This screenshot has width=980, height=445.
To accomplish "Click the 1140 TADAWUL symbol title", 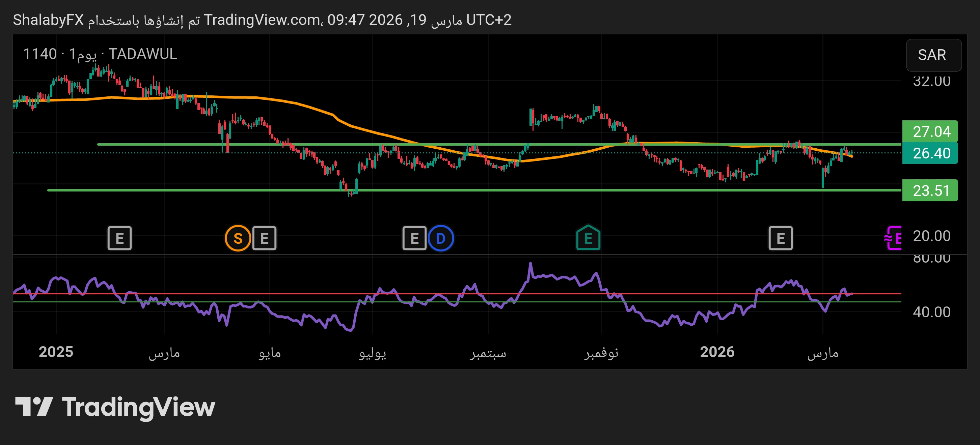I will (100, 54).
